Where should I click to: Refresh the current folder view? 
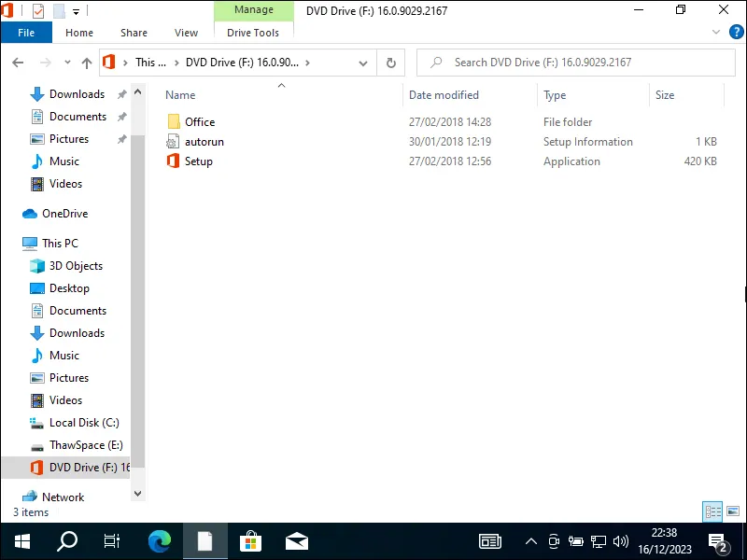[x=390, y=62]
